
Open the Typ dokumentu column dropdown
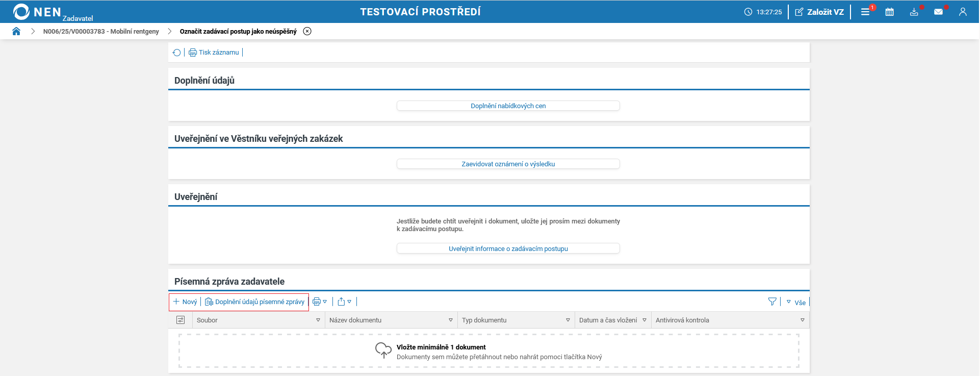(x=568, y=320)
